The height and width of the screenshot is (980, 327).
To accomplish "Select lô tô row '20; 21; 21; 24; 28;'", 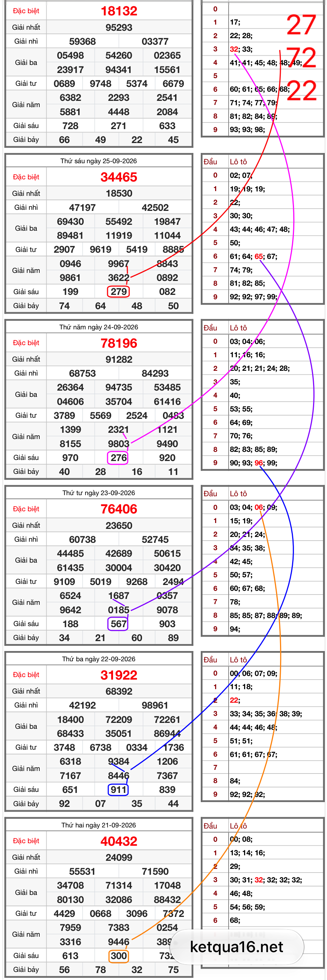I will point(259,368).
